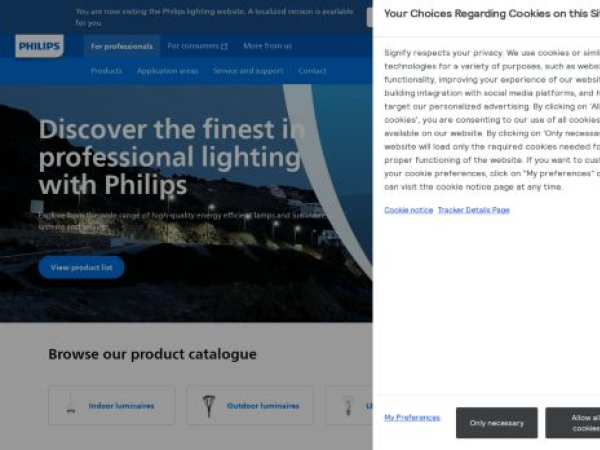Select the For professionals tab
Viewport: 600px width, 450px height.
click(x=121, y=46)
